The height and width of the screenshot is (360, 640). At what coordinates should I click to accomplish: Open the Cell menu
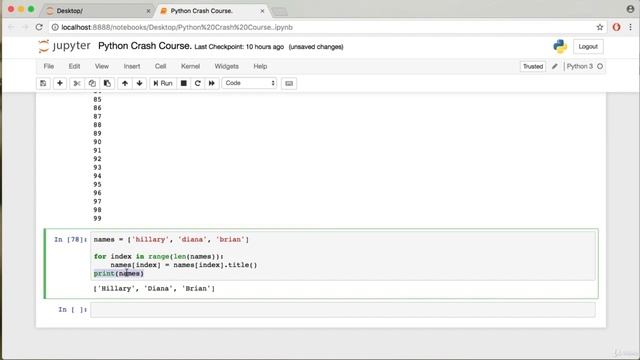[160, 66]
